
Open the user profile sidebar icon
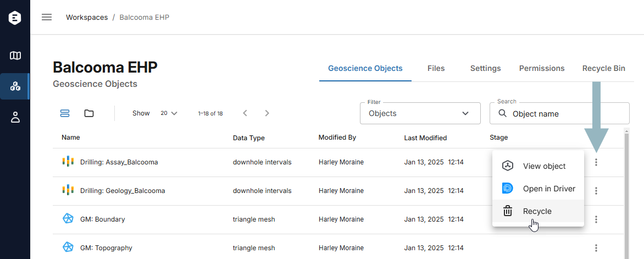(15, 117)
